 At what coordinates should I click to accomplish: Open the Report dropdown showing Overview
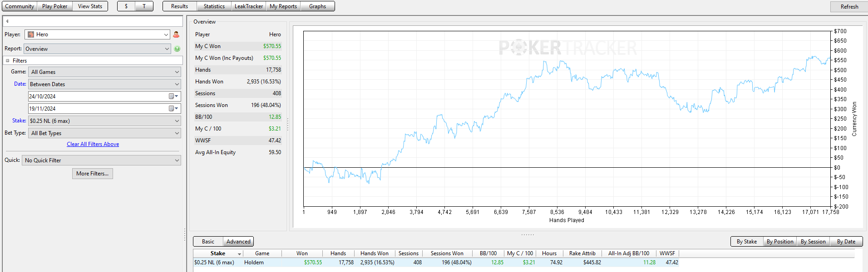[97, 49]
